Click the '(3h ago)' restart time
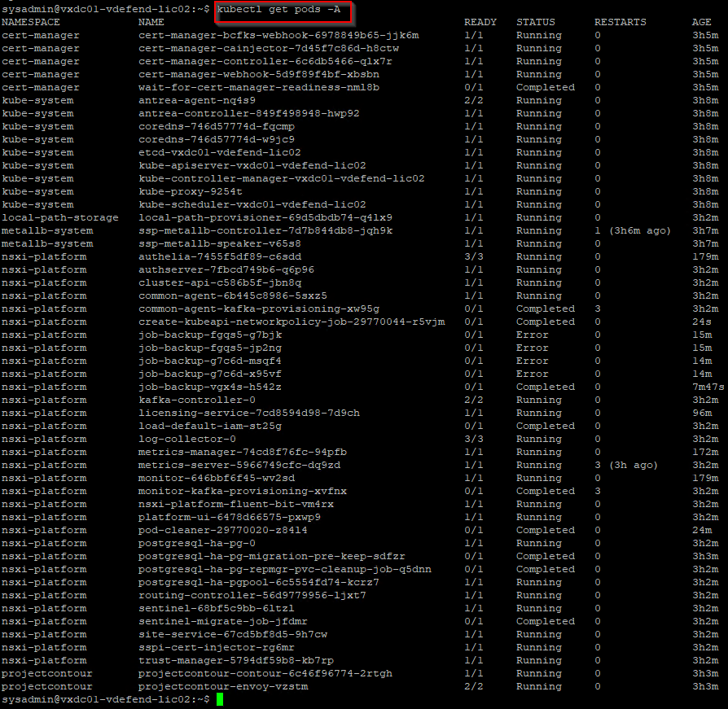 pos(634,465)
